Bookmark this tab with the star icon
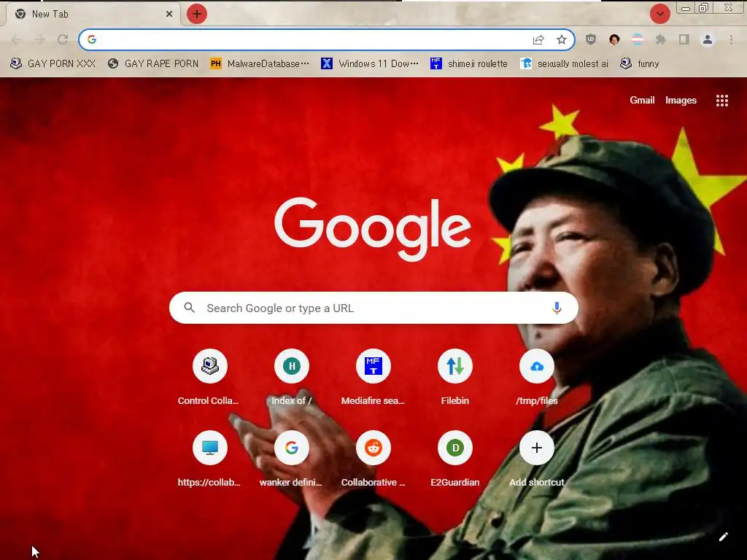 tap(562, 39)
